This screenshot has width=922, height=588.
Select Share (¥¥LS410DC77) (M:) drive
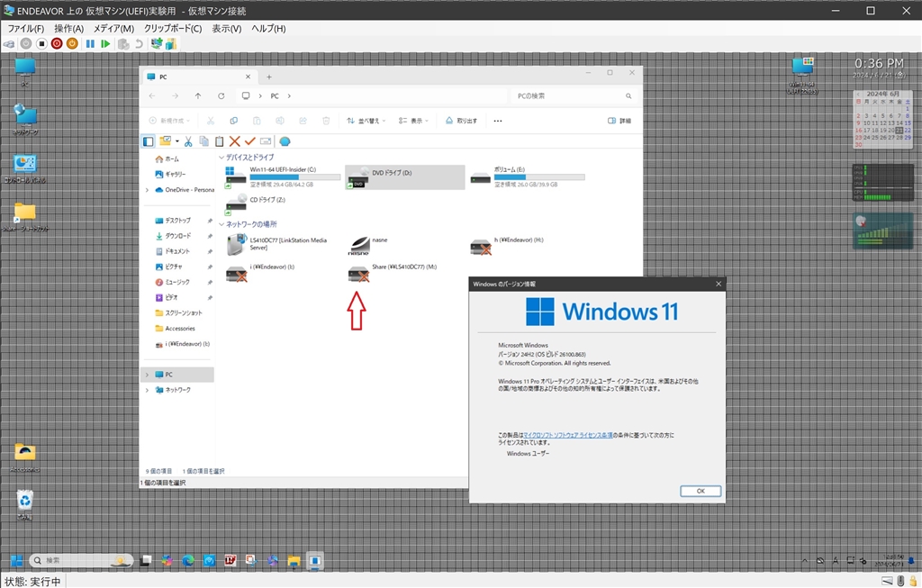[393, 273]
